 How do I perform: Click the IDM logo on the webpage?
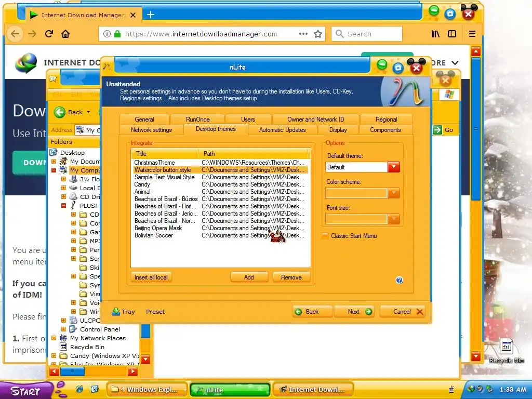tap(26, 63)
